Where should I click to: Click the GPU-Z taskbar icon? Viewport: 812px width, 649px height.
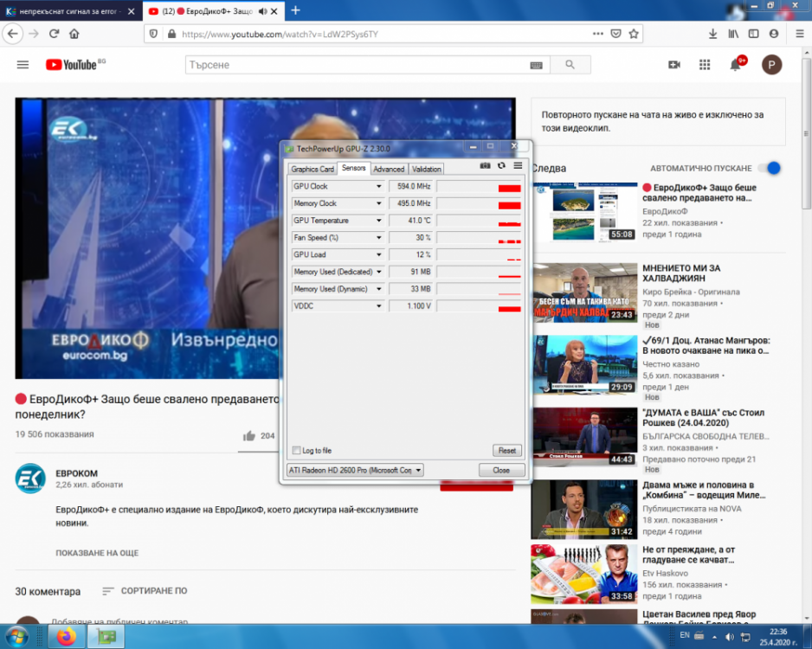[106, 637]
